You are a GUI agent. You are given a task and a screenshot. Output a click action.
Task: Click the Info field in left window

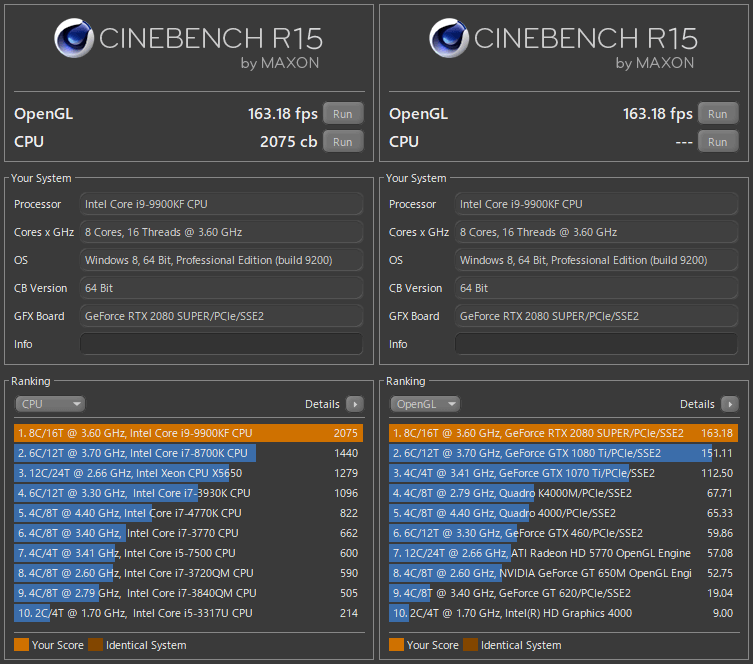pyautogui.click(x=221, y=344)
